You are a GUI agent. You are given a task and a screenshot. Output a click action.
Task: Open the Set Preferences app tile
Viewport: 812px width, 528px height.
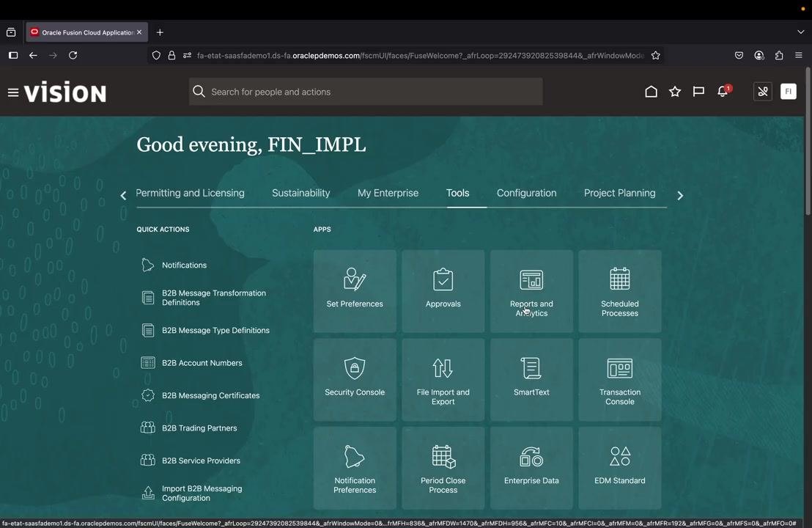coord(355,291)
